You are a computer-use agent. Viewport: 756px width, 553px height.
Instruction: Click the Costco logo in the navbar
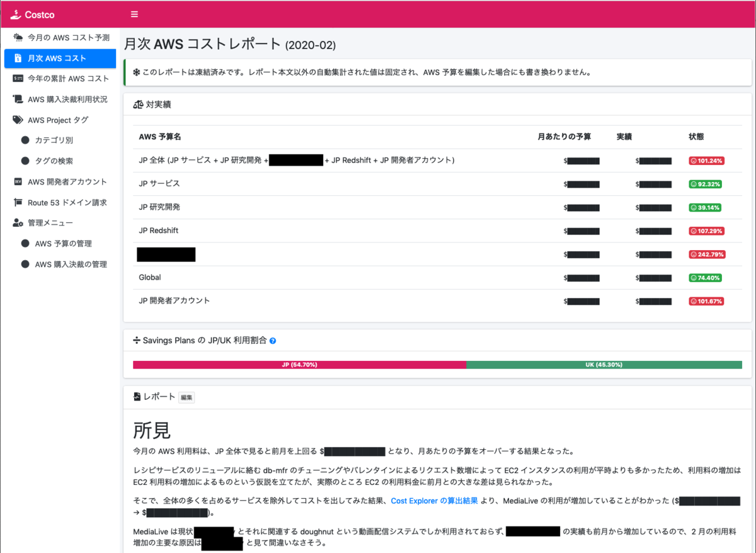point(31,14)
